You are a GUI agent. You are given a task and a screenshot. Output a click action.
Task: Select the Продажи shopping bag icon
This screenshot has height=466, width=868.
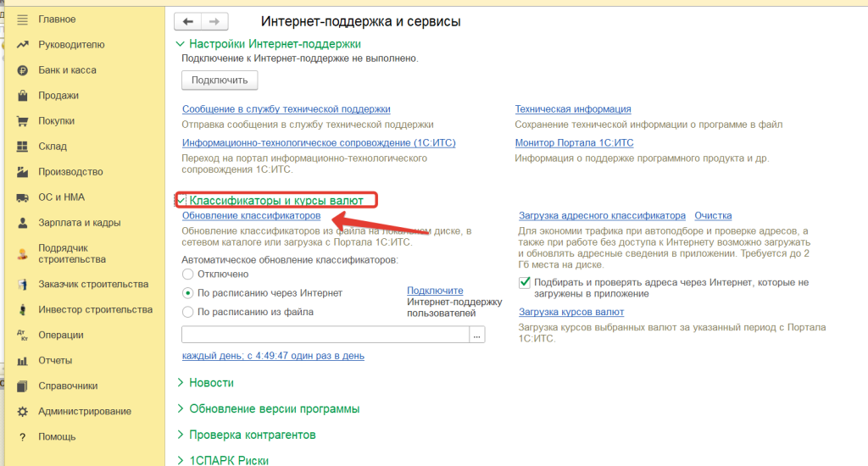pyautogui.click(x=23, y=96)
